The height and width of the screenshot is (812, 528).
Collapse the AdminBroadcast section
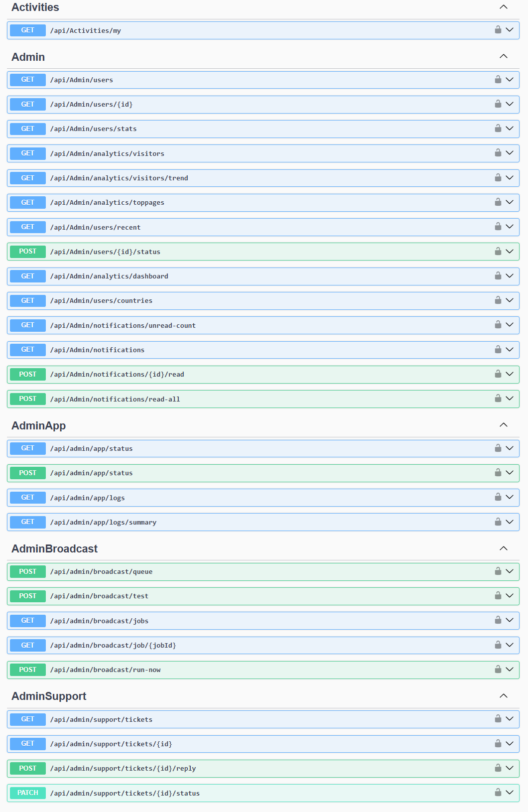(504, 548)
